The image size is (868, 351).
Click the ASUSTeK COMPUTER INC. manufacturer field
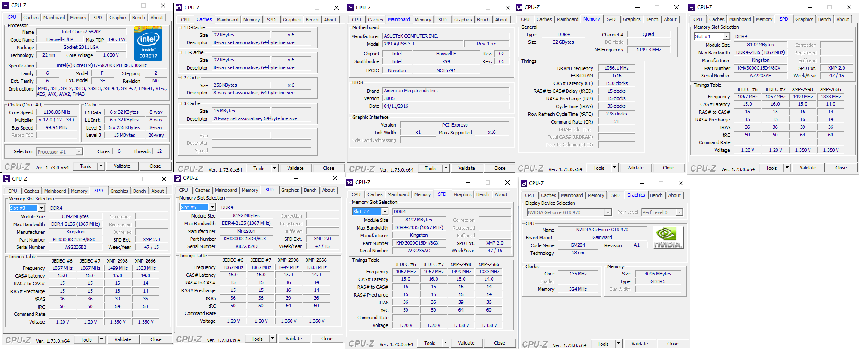pos(446,36)
